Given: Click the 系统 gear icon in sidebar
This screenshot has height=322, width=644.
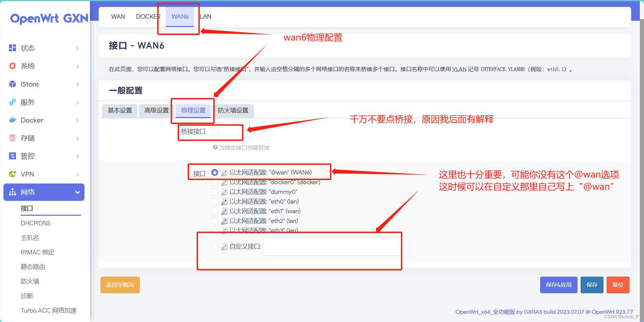Looking at the screenshot, I should 12,66.
